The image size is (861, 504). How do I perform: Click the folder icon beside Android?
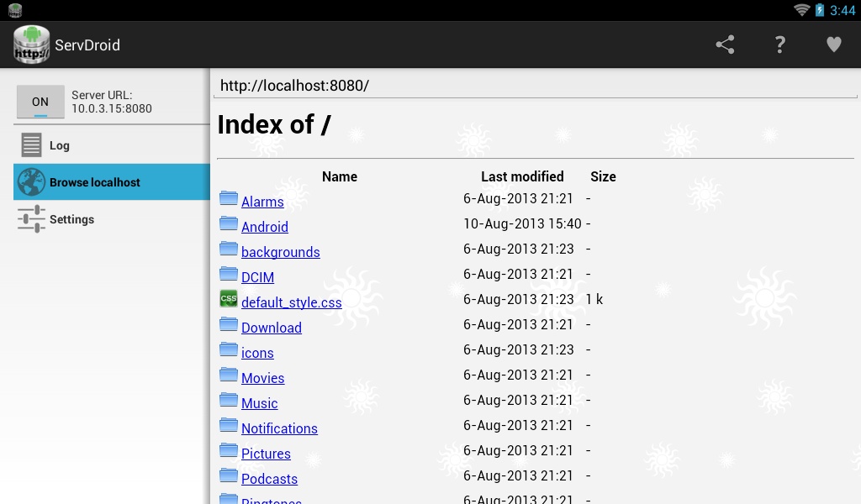pyautogui.click(x=229, y=223)
